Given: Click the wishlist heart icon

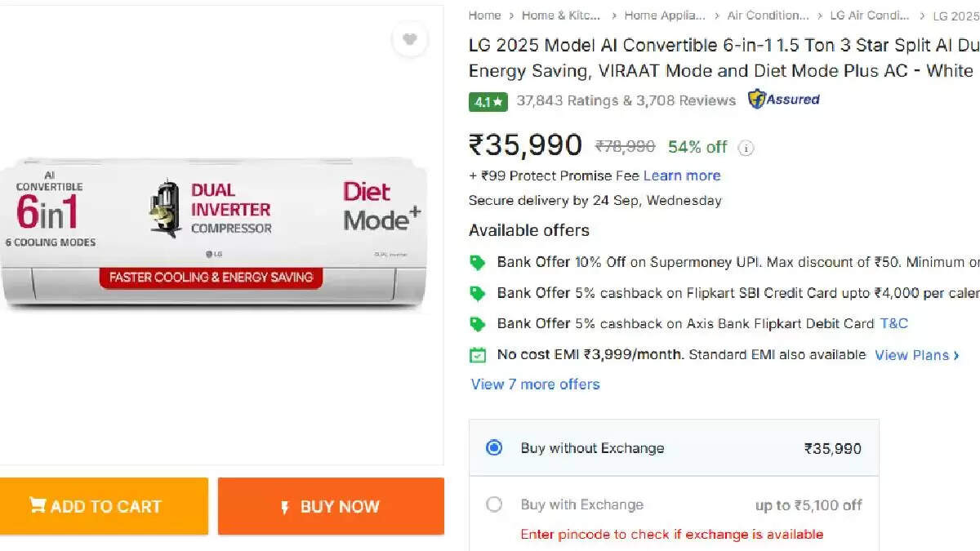Looking at the screenshot, I should pyautogui.click(x=410, y=39).
